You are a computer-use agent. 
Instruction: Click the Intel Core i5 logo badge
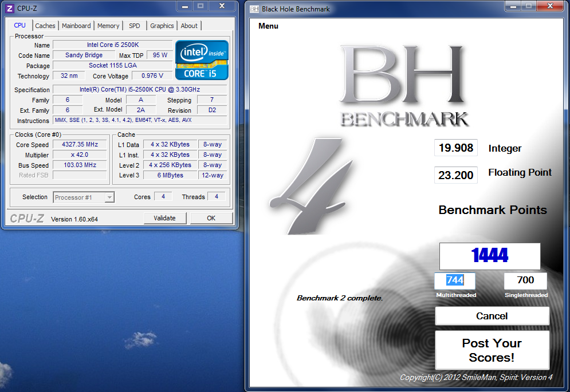point(202,60)
